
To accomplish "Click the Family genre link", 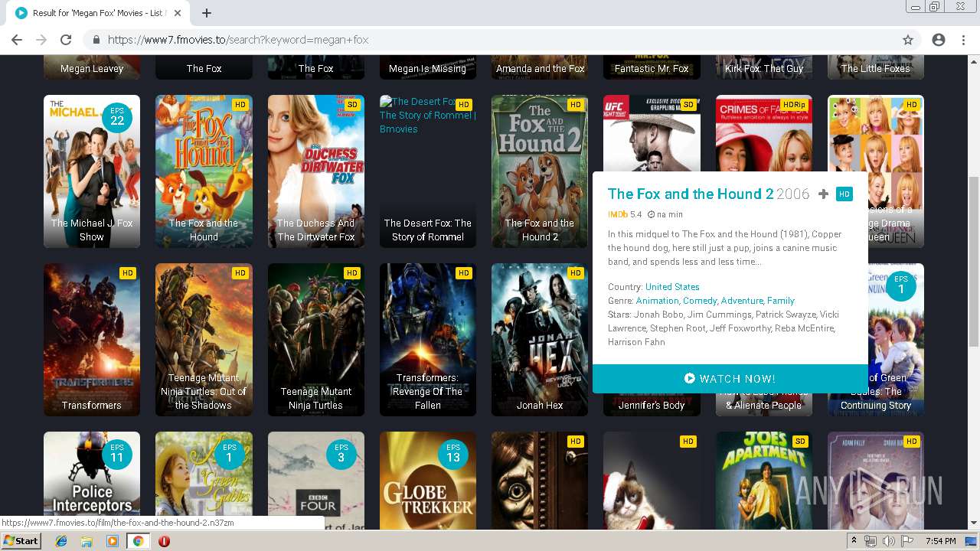I will (x=781, y=301).
